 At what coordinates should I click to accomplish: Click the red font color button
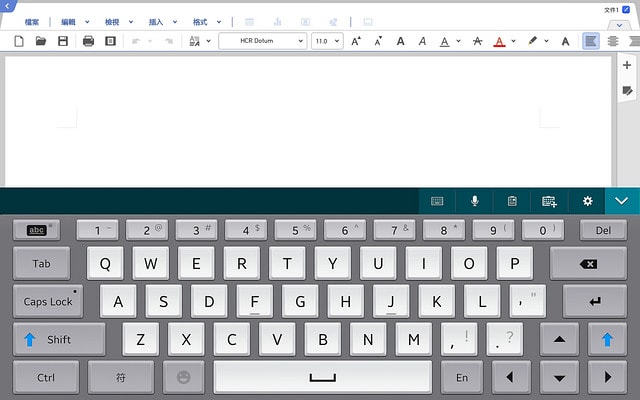tap(499, 41)
